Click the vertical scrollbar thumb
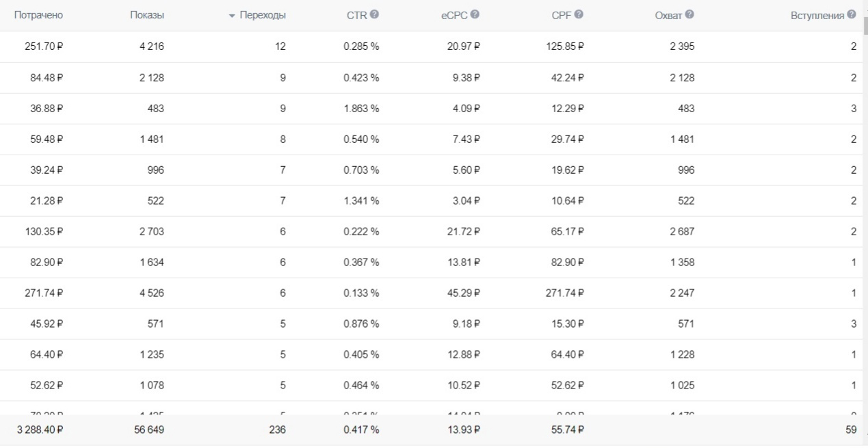The image size is (868, 448). [x=865, y=26]
